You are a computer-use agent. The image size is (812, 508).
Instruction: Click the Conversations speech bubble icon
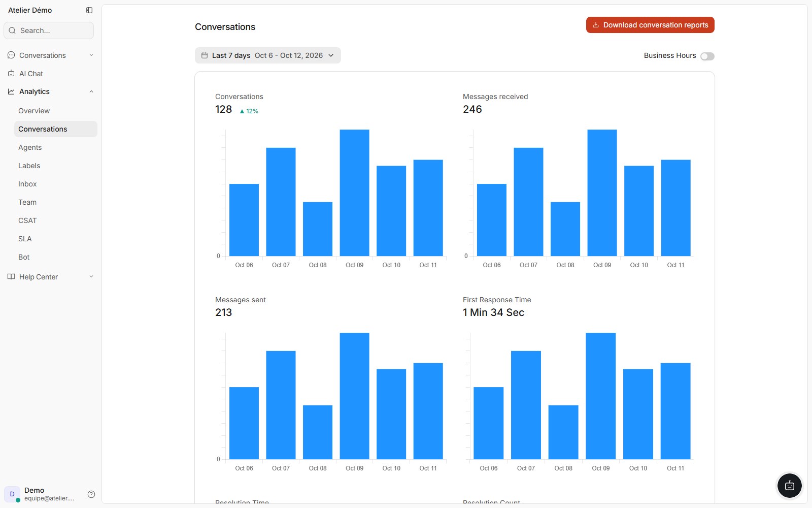click(11, 55)
